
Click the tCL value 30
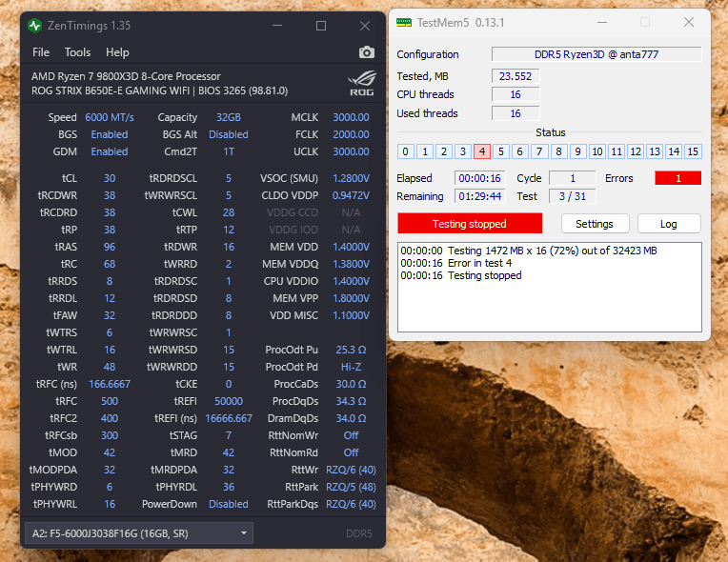110,178
